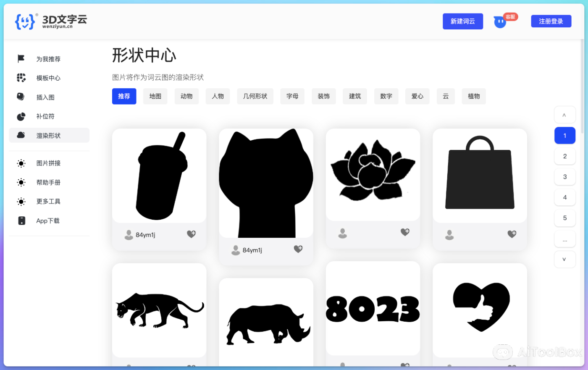Open the 模板中心 template icon
This screenshot has height=370, width=588.
click(21, 78)
